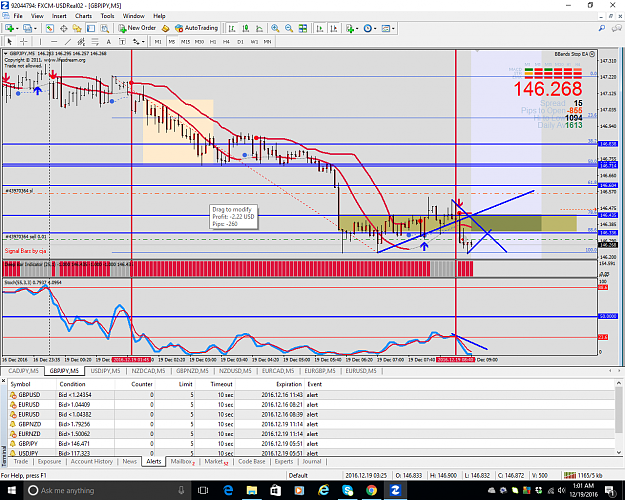
Task: Open Google Chrome from the taskbar
Action: tap(371, 490)
